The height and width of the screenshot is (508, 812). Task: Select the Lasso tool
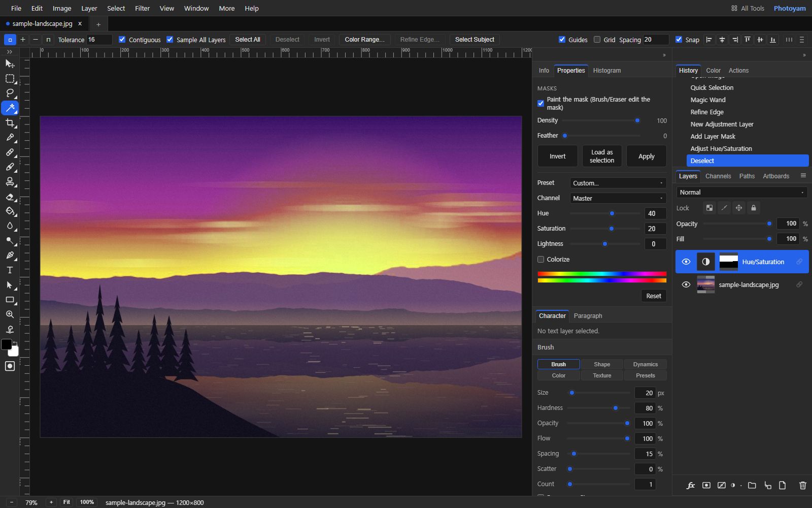tap(10, 93)
